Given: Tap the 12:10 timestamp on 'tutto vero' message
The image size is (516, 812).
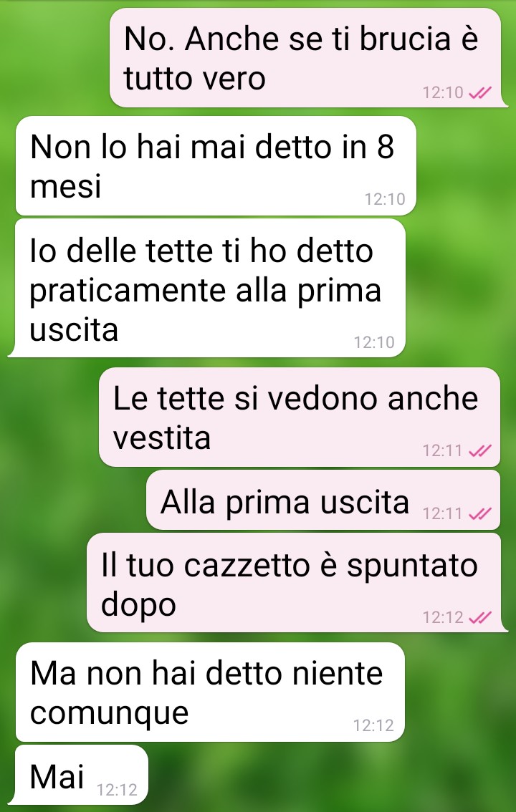Looking at the screenshot, I should click(x=443, y=92).
